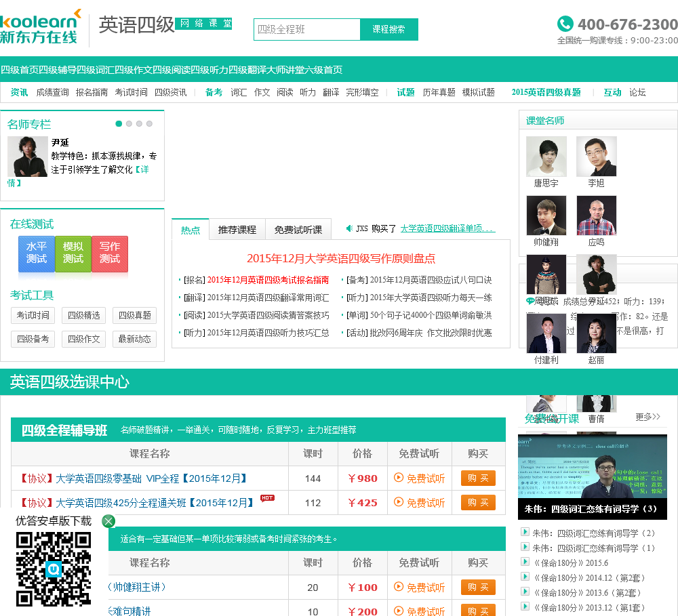Open the 模拟测试 green tile
This screenshot has height=616, width=678.
(x=73, y=253)
